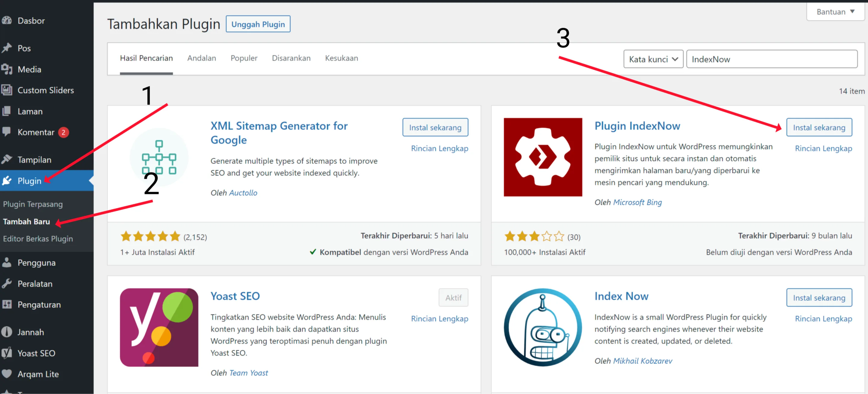Click the Yoast SEO plugin logo
868x394 pixels.
coord(159,327)
